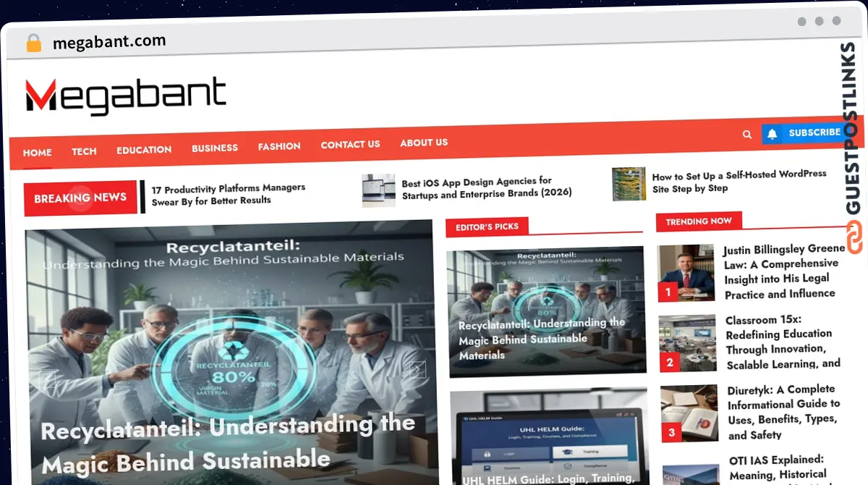This screenshot has height=485, width=868.
Task: Open Diuretyk Complete Informational Guide article
Action: click(x=784, y=412)
